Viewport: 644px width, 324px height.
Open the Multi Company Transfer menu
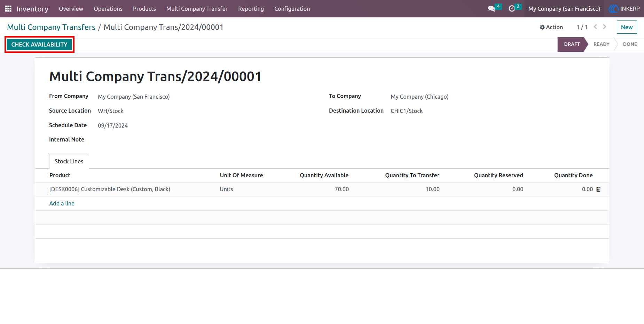point(197,9)
